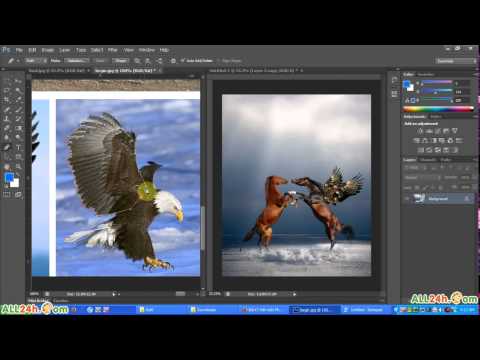Click the Mask button in options bar
480x360 pixels.
[100, 61]
